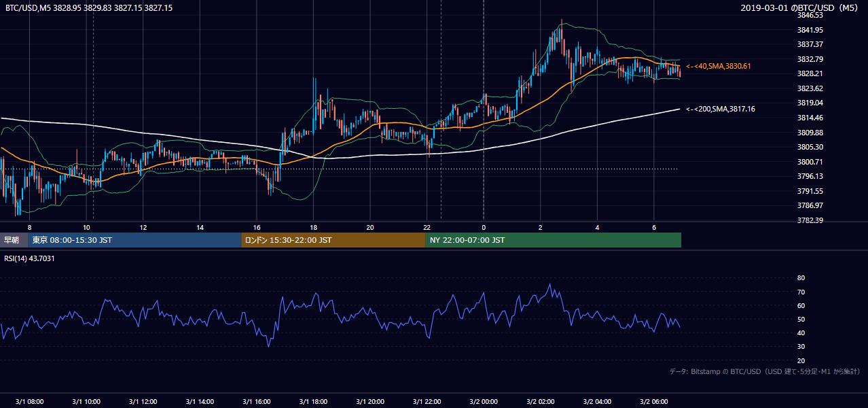Viewport: 868px width, 408px height.
Task: Select the NY 22:00-07:00 JST session bar
Action: 554,240
